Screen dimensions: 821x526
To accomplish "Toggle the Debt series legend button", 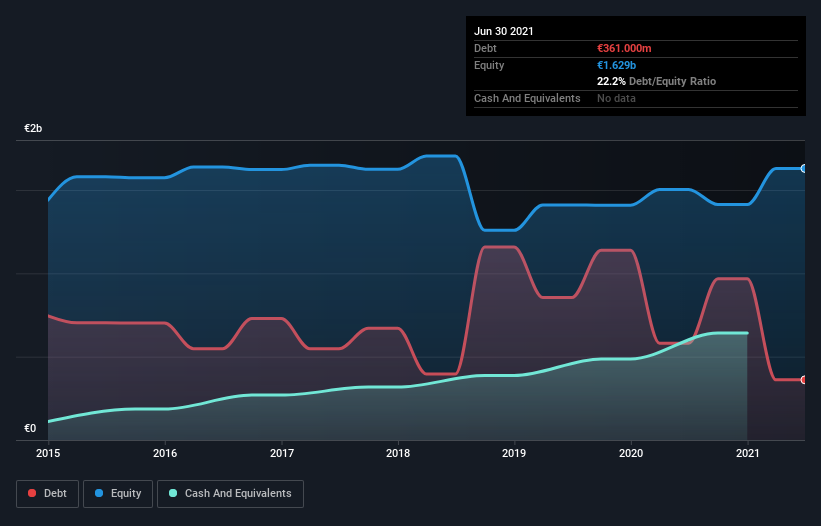I will click(48, 494).
